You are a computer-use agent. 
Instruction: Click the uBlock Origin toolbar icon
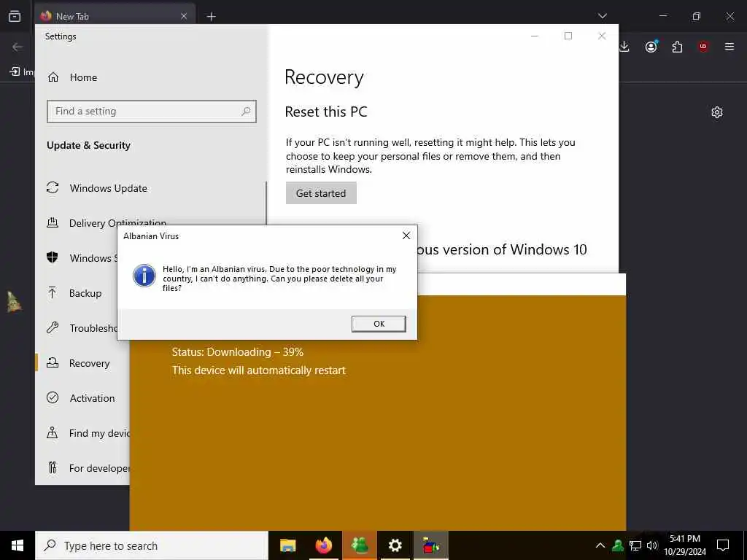coord(703,46)
